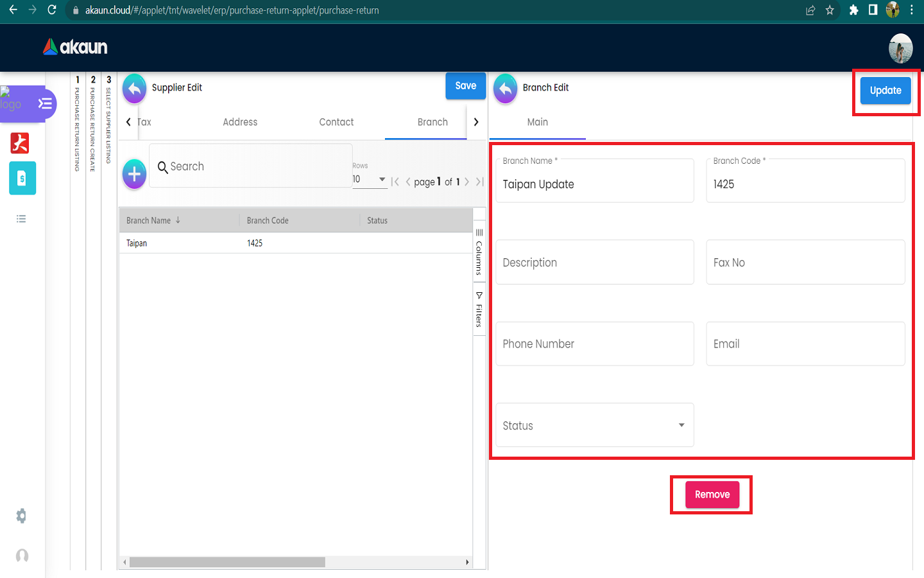Image resolution: width=924 pixels, height=578 pixels.
Task: Click the round plus add-branch icon
Action: tap(134, 174)
